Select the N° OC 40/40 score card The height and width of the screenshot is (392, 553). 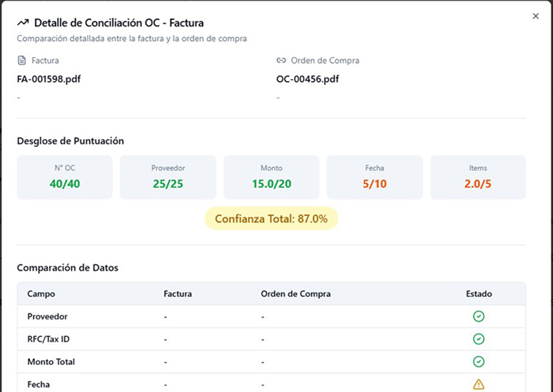pos(64,177)
